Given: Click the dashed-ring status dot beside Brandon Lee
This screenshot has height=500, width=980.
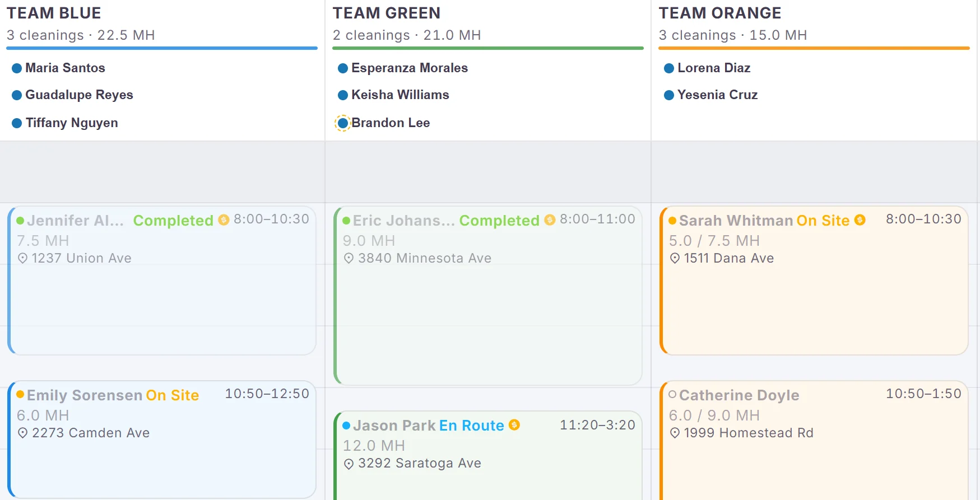Looking at the screenshot, I should pos(343,123).
